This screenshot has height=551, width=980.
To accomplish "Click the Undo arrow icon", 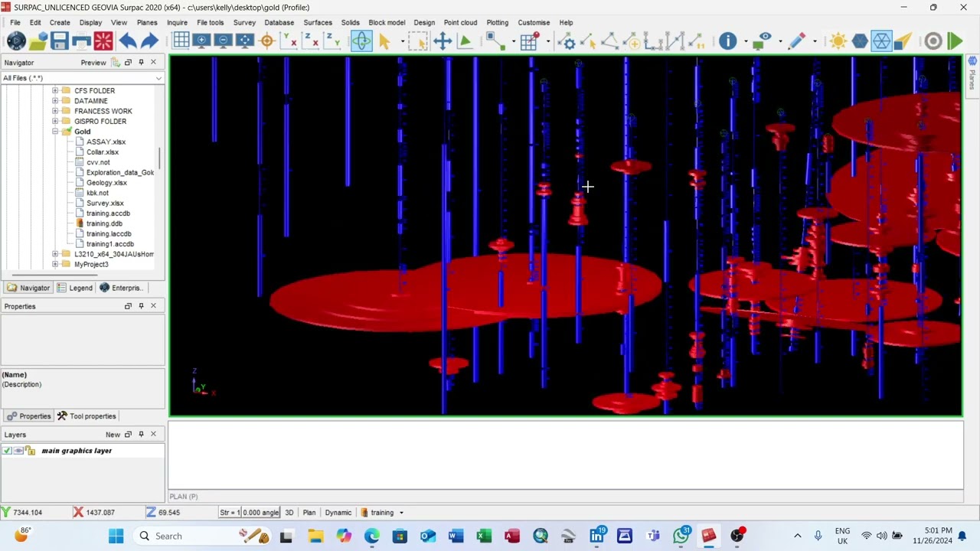I will 127,41.
